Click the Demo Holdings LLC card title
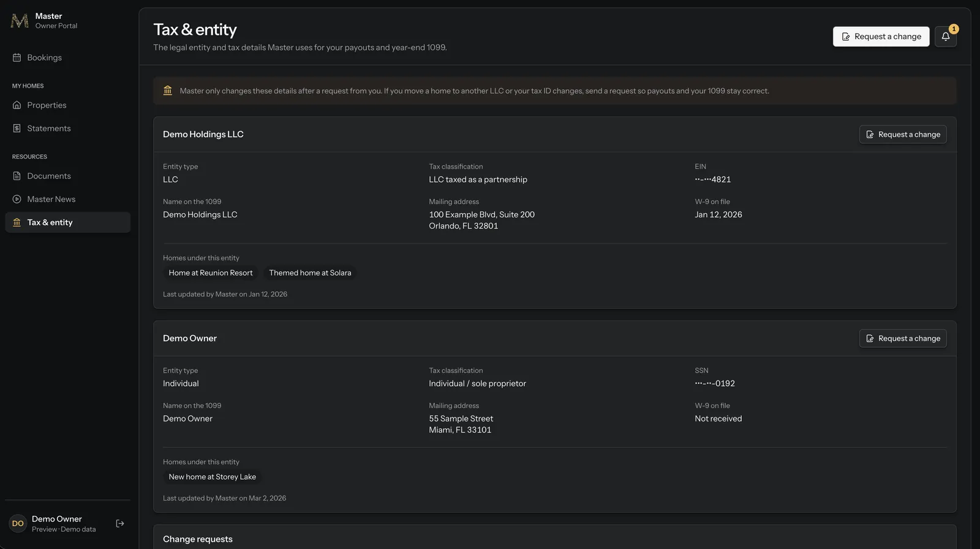 pos(203,134)
